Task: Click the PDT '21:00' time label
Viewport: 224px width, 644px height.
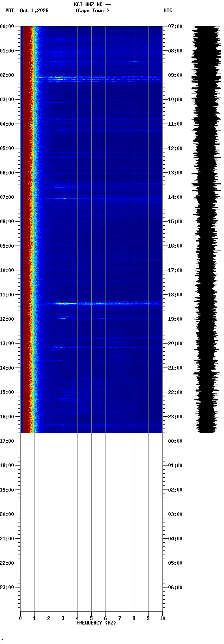Action: click(7, 539)
